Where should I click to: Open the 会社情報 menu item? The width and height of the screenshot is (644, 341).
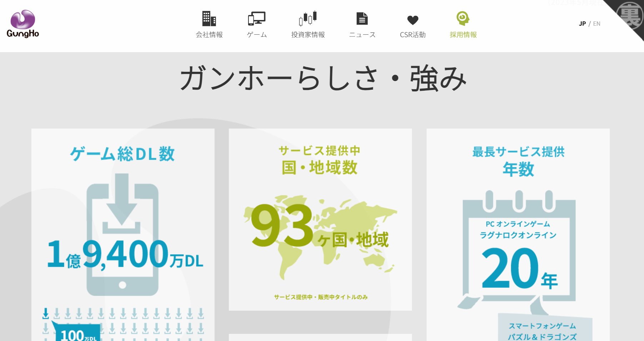click(x=209, y=35)
